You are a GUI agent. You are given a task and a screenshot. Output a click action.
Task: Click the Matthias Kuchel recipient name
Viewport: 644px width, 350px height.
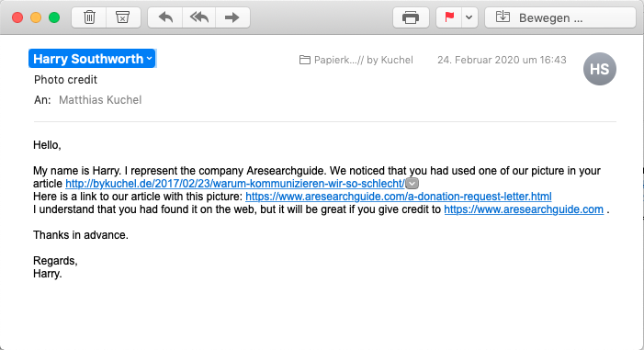point(100,100)
